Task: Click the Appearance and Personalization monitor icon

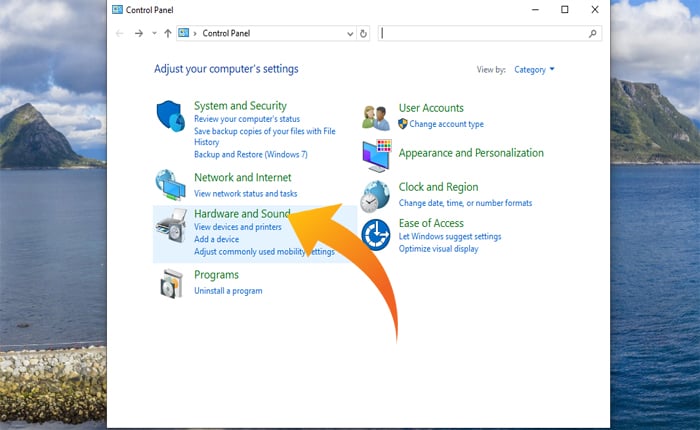Action: (x=376, y=155)
